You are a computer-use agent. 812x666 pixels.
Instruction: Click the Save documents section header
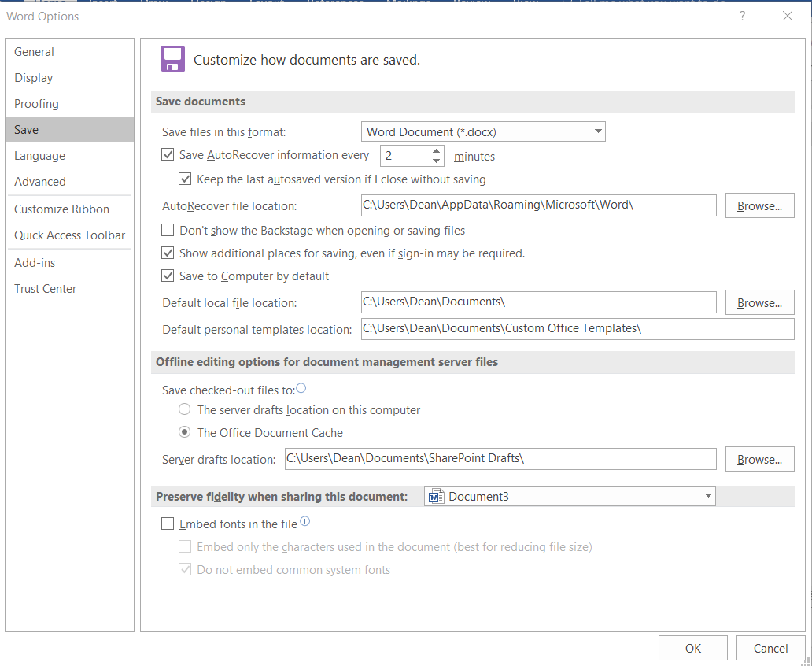pyautogui.click(x=473, y=102)
